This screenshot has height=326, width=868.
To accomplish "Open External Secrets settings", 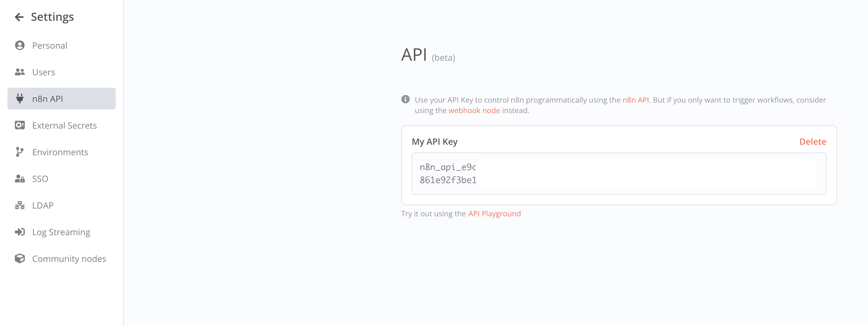I will (x=64, y=126).
